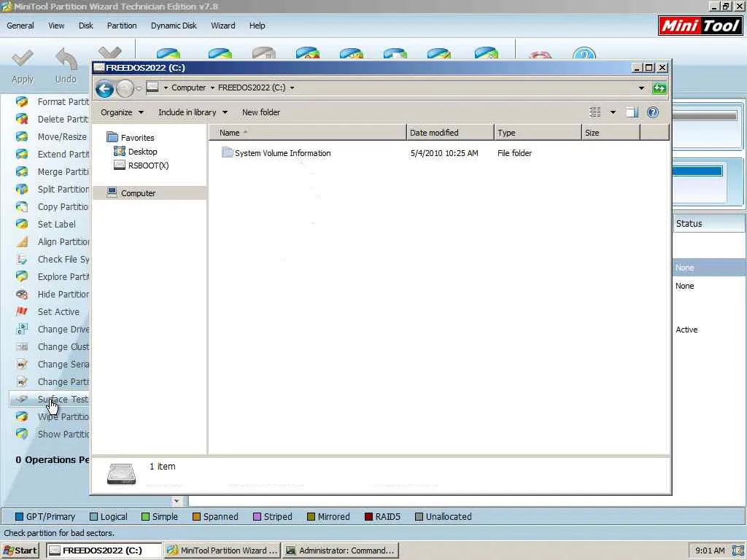The width and height of the screenshot is (747, 560).
Task: Open the Wizard menu
Action: 223,26
